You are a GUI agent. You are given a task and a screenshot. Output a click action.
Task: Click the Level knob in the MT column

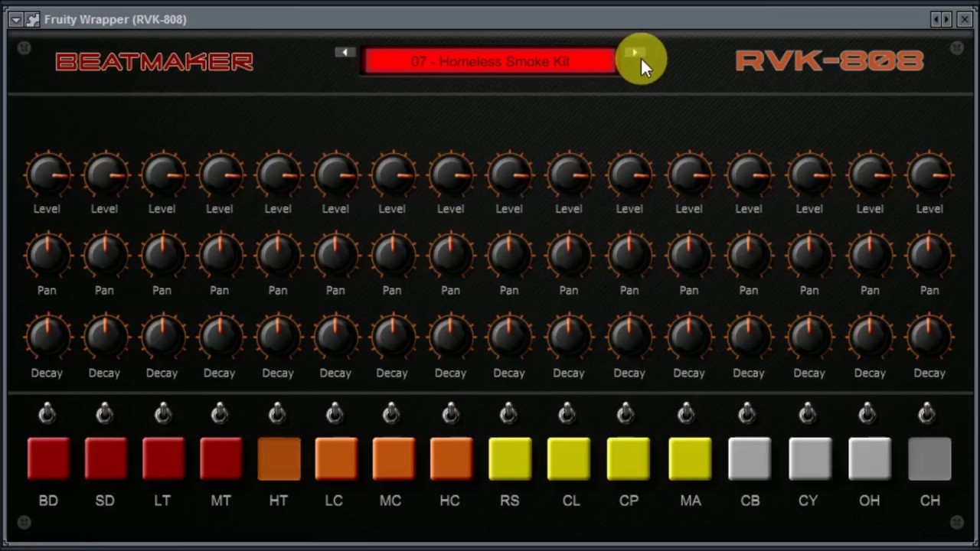click(220, 174)
